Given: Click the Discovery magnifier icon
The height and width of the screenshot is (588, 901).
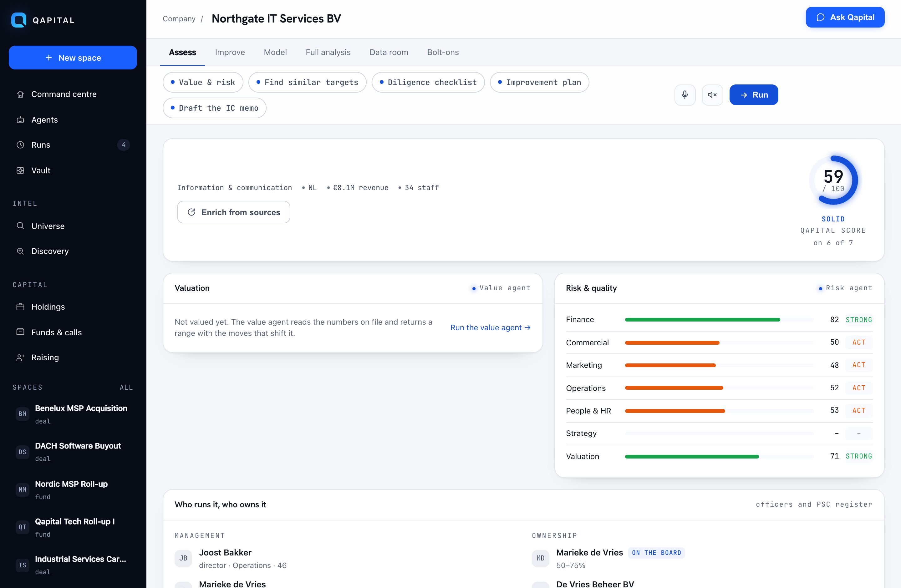Looking at the screenshot, I should click(20, 251).
